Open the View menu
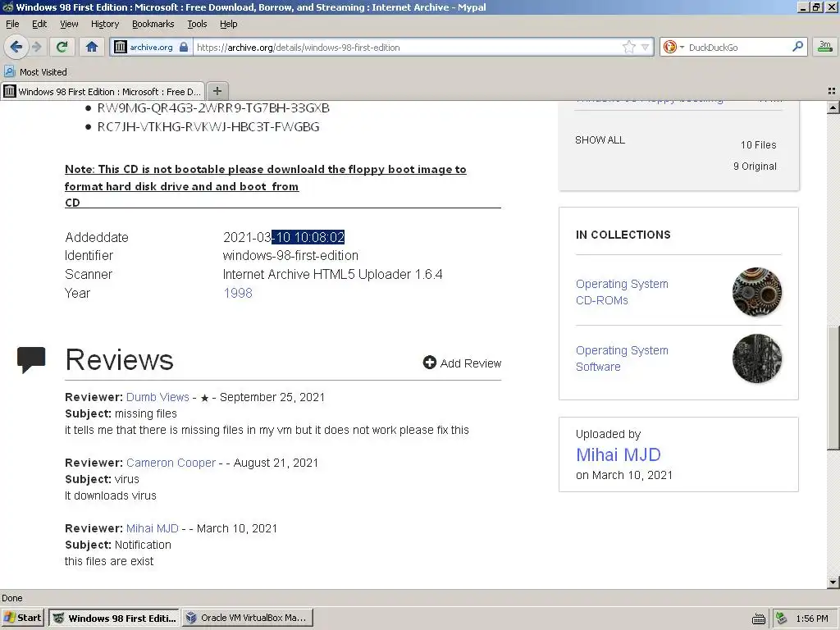This screenshot has width=840, height=630. (69, 24)
